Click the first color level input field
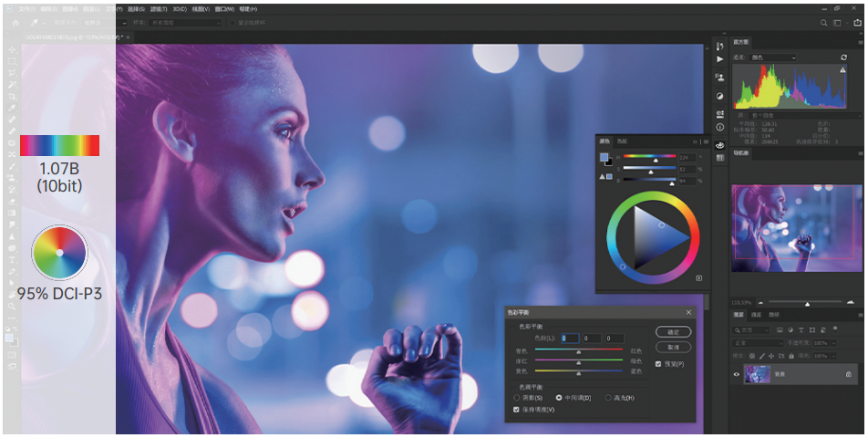The width and height of the screenshot is (868, 438). point(570,338)
